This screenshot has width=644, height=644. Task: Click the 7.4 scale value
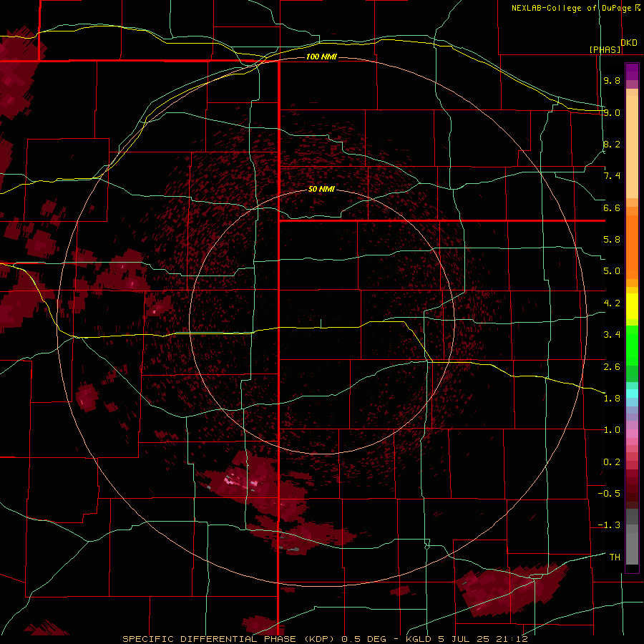click(612, 176)
